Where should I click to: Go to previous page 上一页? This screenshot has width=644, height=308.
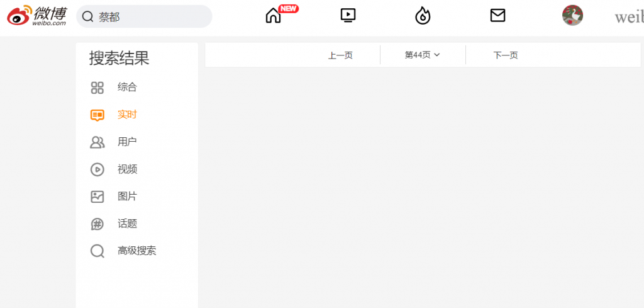340,55
